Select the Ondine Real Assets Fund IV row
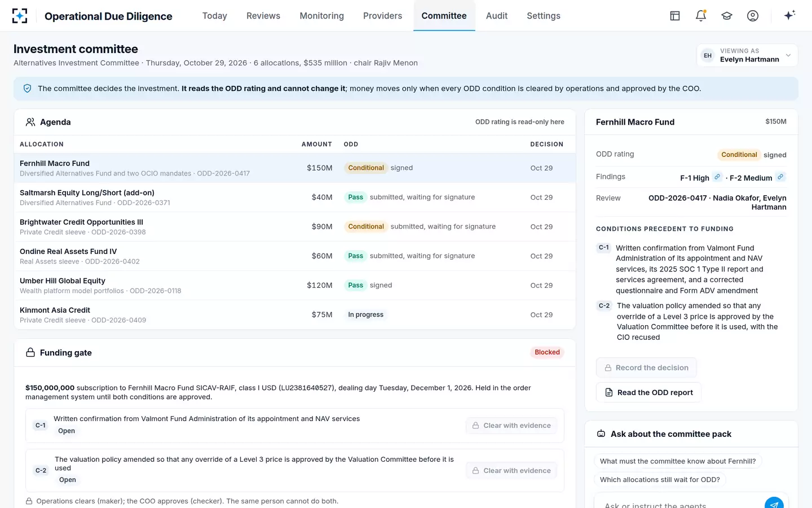The image size is (812, 508). 295,256
